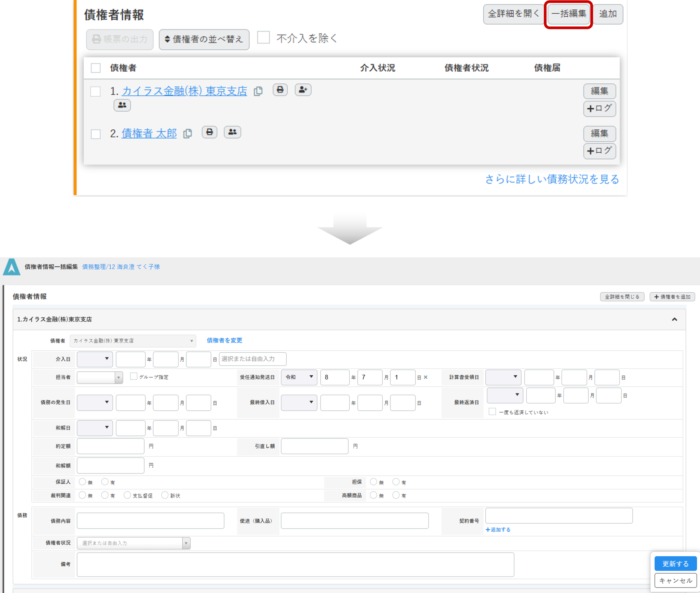Click the キャンセル button
Viewport: 700px width, 593px height.
(675, 580)
